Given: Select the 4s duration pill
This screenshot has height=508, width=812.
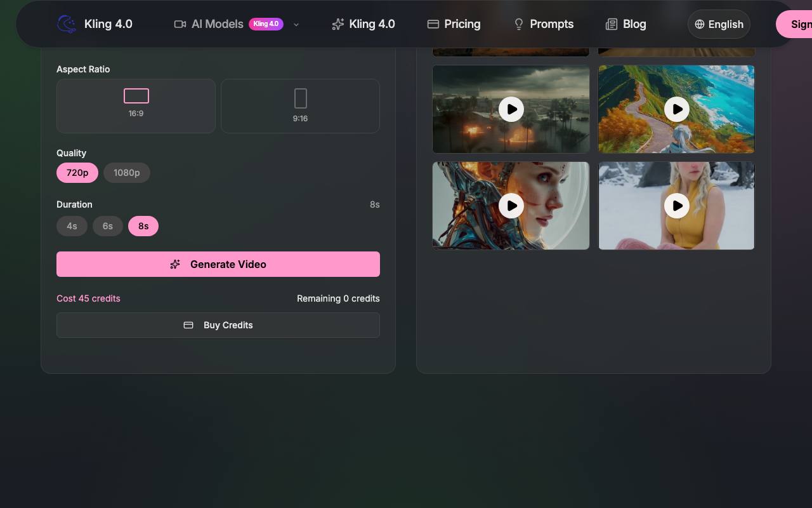Looking at the screenshot, I should point(72,226).
